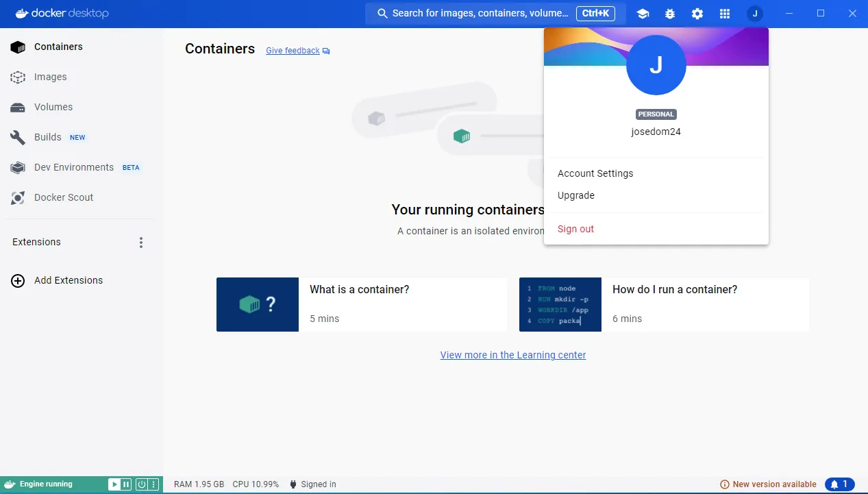Click the search bar for images and containers
Image resolution: width=868 pixels, height=494 pixels.
click(x=480, y=14)
